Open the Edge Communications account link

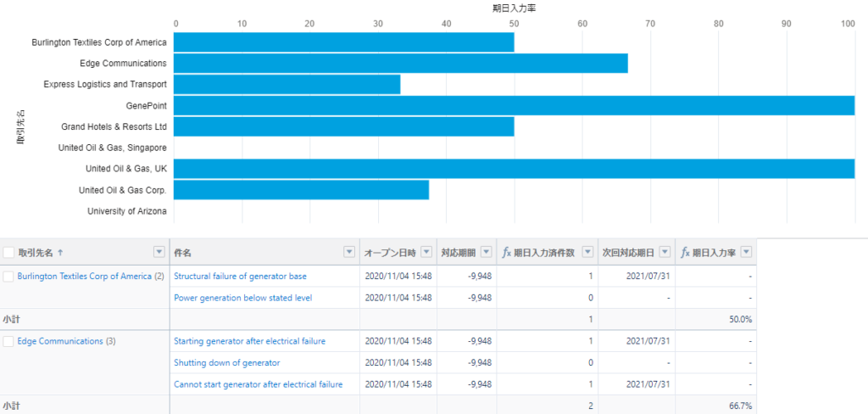60,341
